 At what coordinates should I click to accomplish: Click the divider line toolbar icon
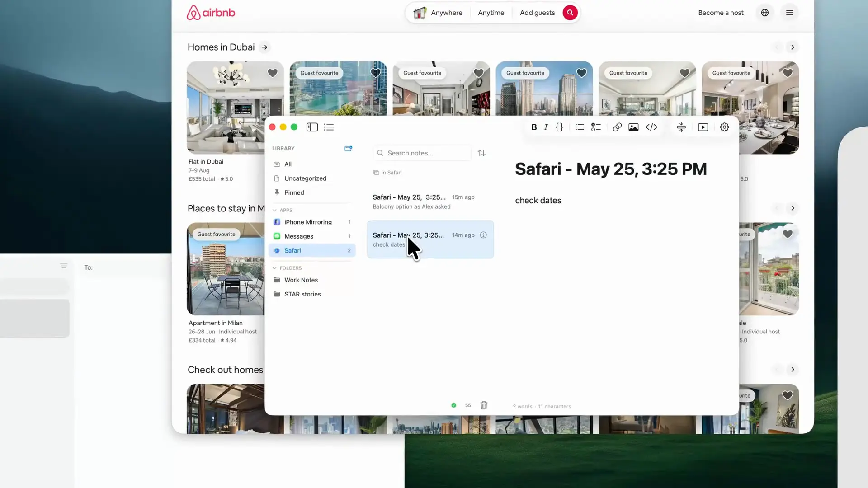[681, 127]
